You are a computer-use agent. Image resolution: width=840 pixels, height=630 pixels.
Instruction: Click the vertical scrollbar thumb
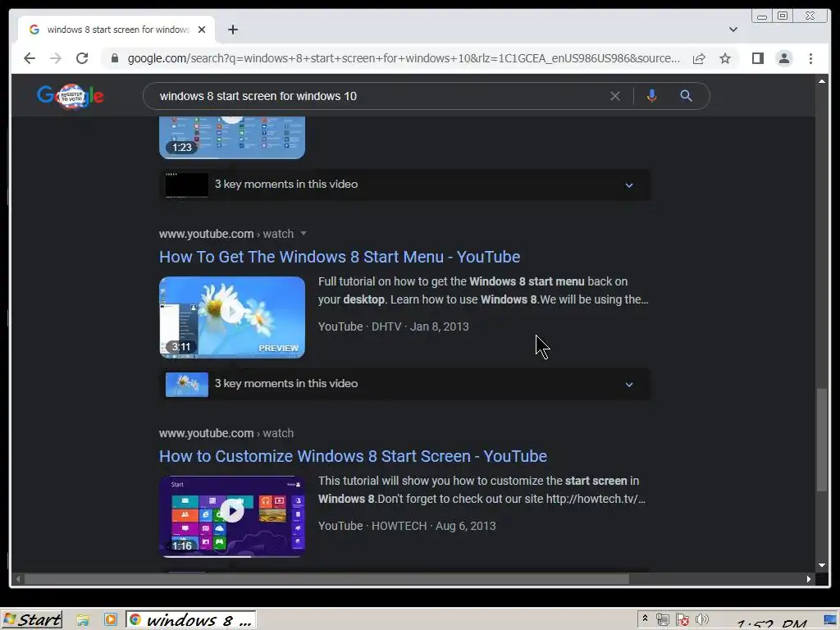point(822,440)
